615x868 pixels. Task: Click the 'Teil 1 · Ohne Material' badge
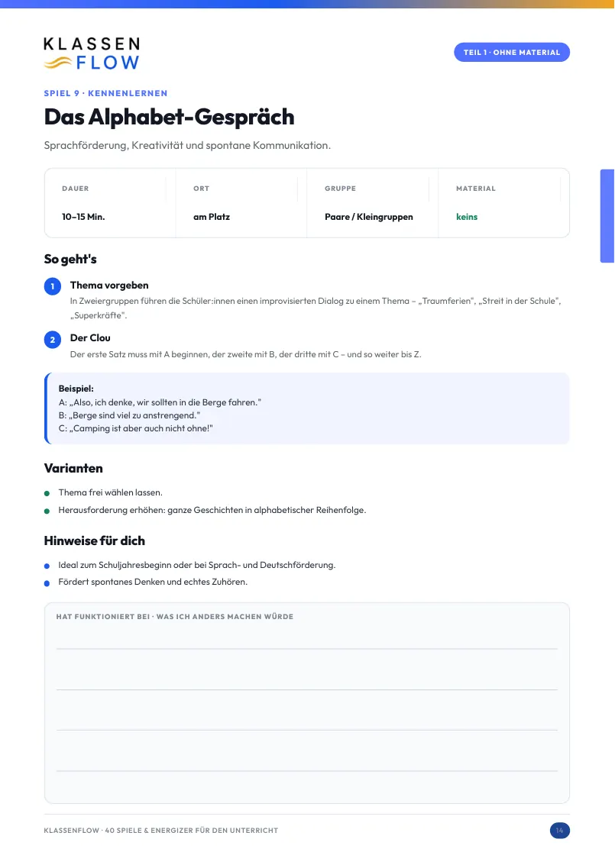[512, 52]
